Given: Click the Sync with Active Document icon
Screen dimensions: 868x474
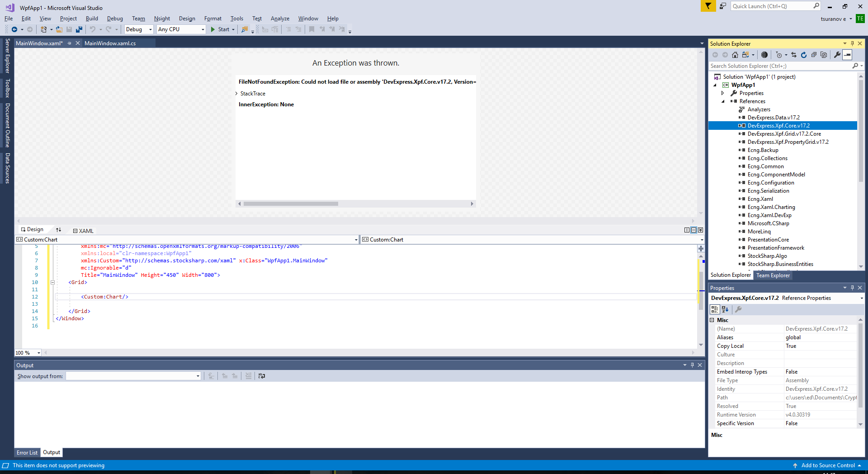Looking at the screenshot, I should 794,55.
